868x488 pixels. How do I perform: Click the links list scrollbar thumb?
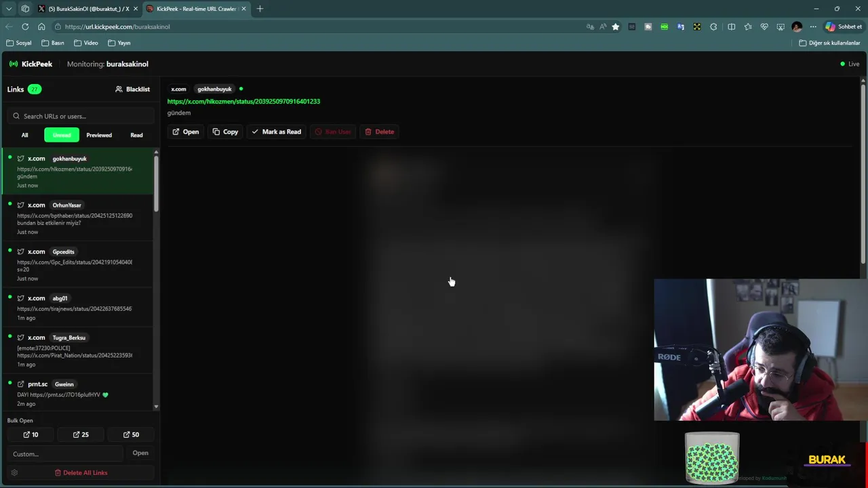(157, 183)
